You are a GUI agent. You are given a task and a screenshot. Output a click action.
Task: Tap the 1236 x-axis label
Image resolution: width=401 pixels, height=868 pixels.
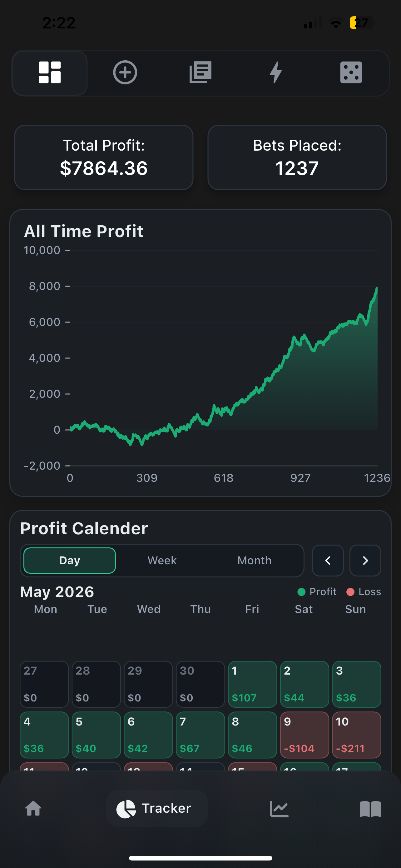tap(377, 478)
